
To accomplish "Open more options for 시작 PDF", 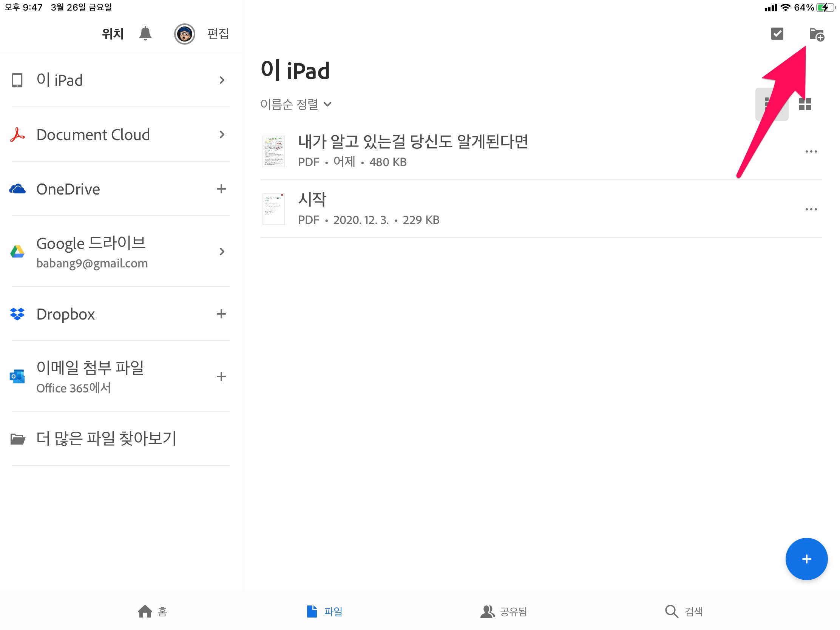I will click(x=811, y=209).
